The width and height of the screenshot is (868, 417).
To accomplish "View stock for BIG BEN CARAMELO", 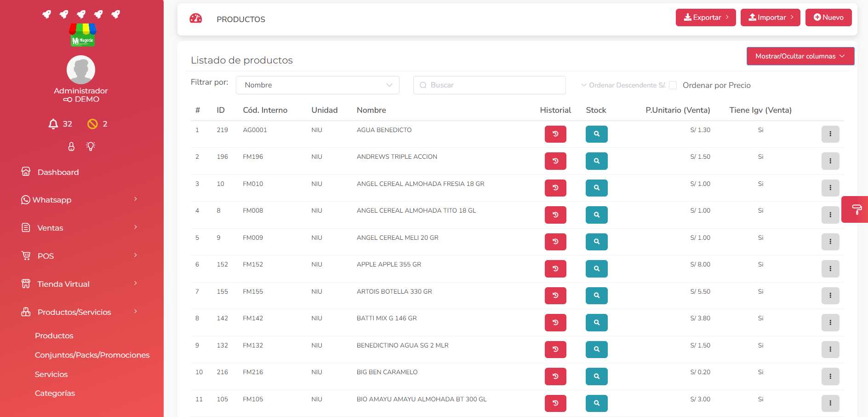I will pos(596,376).
